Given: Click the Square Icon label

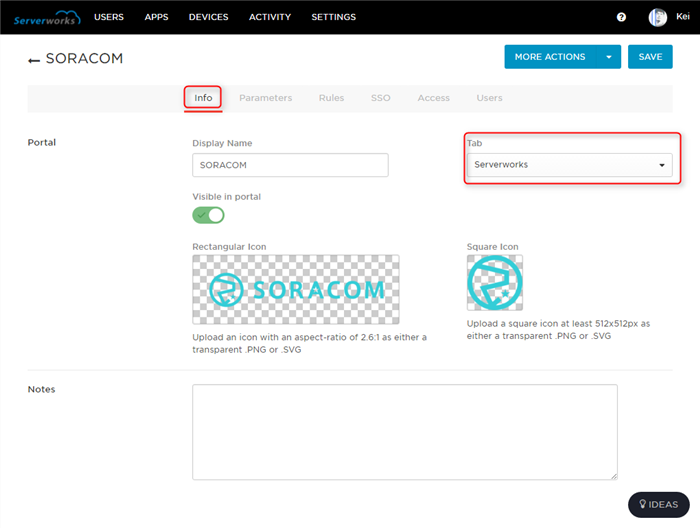Looking at the screenshot, I should tap(492, 247).
